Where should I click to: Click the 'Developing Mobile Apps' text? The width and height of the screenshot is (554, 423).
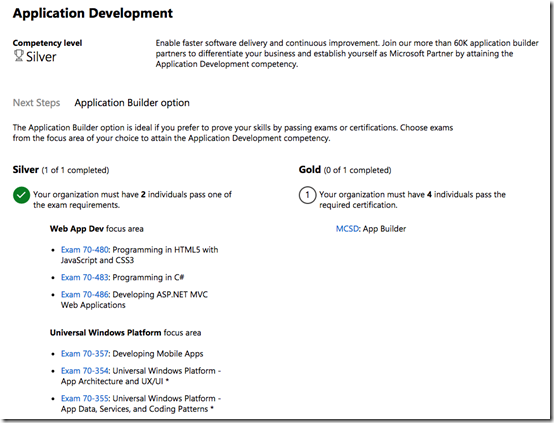[x=158, y=354]
